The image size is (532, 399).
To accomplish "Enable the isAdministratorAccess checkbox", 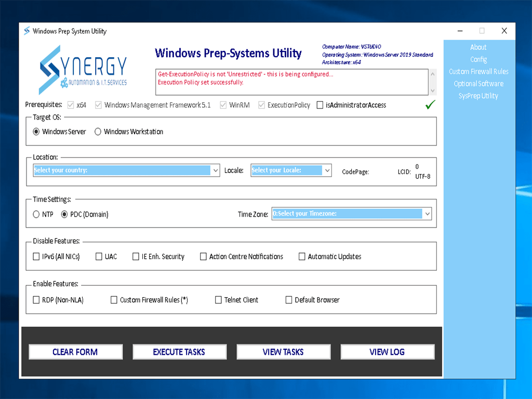I will tap(320, 105).
